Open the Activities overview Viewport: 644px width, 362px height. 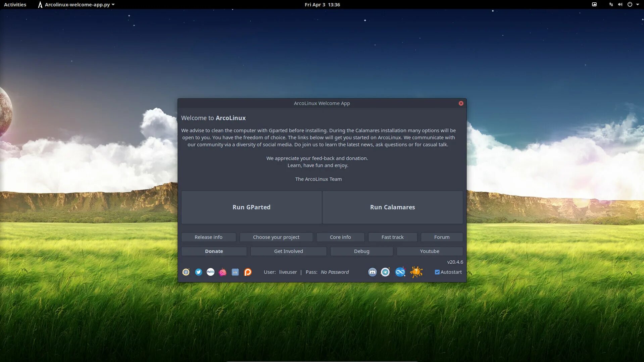[x=15, y=5]
